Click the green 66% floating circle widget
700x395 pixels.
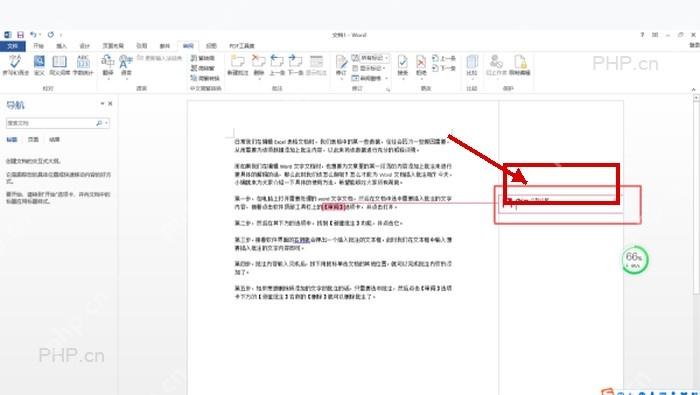click(x=634, y=260)
